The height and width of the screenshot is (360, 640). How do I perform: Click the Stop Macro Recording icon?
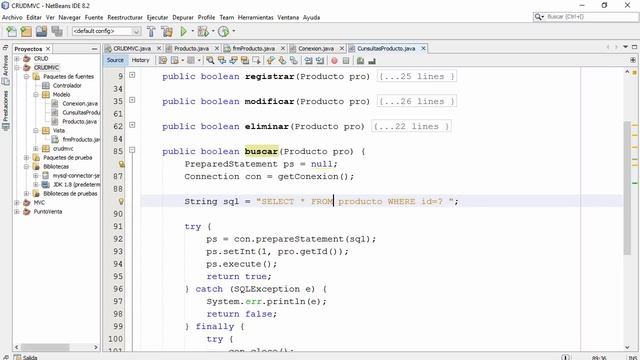(346, 60)
